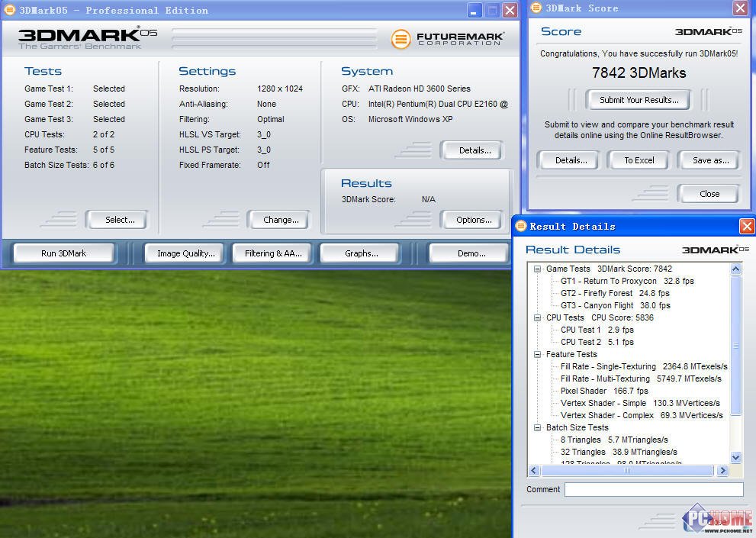Select CPU Test 2 row
This screenshot has width=756, height=538.
point(597,342)
